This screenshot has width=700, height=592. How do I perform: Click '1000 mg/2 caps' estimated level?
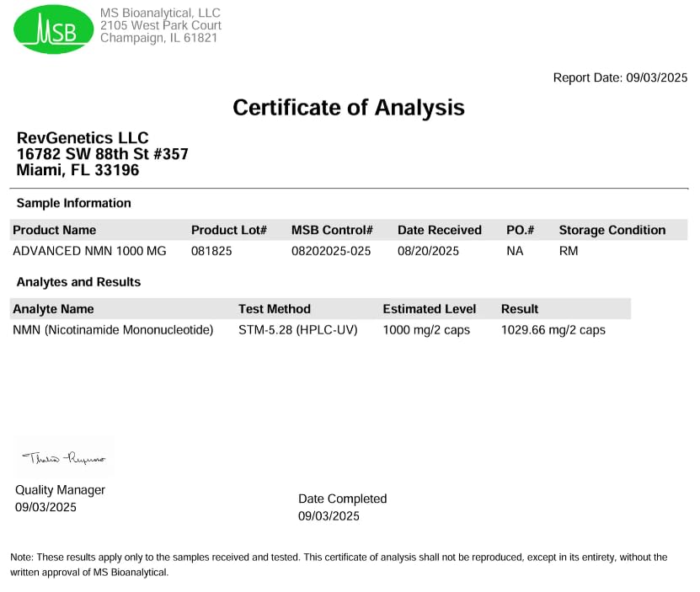pos(426,330)
